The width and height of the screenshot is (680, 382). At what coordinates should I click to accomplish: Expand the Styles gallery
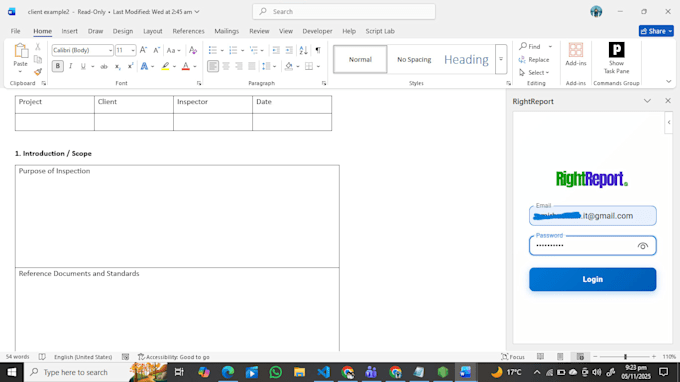point(501,59)
